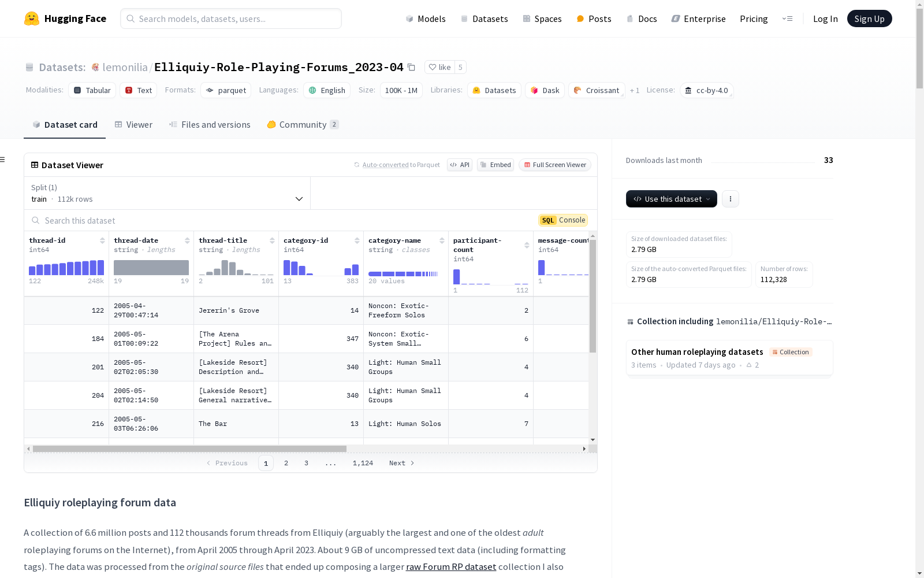Viewport: 924px width, 578px height.
Task: Open the Community tab
Action: coord(303,125)
